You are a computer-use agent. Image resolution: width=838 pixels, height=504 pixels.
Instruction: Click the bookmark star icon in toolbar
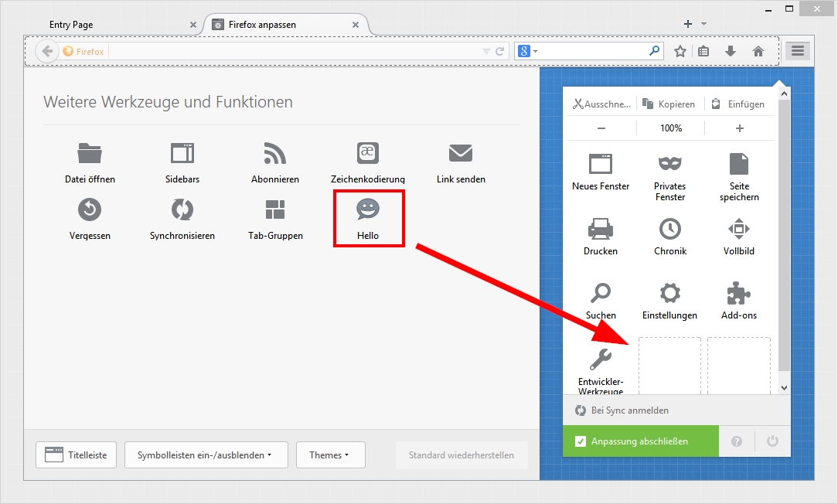[680, 51]
